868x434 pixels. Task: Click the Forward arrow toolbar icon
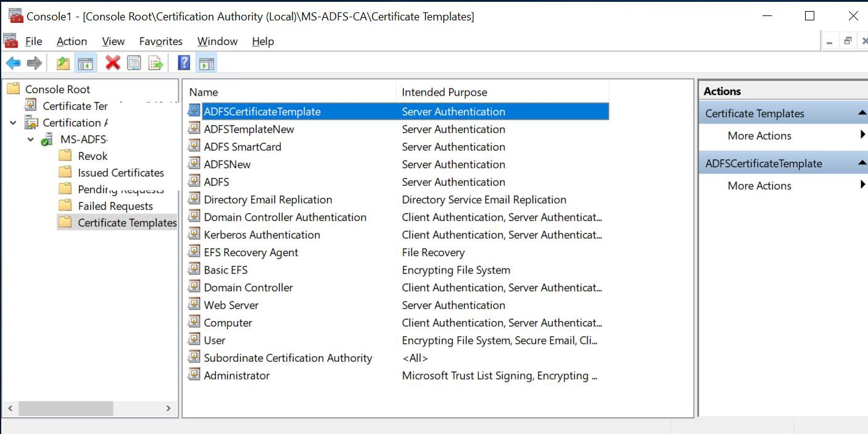click(x=35, y=62)
